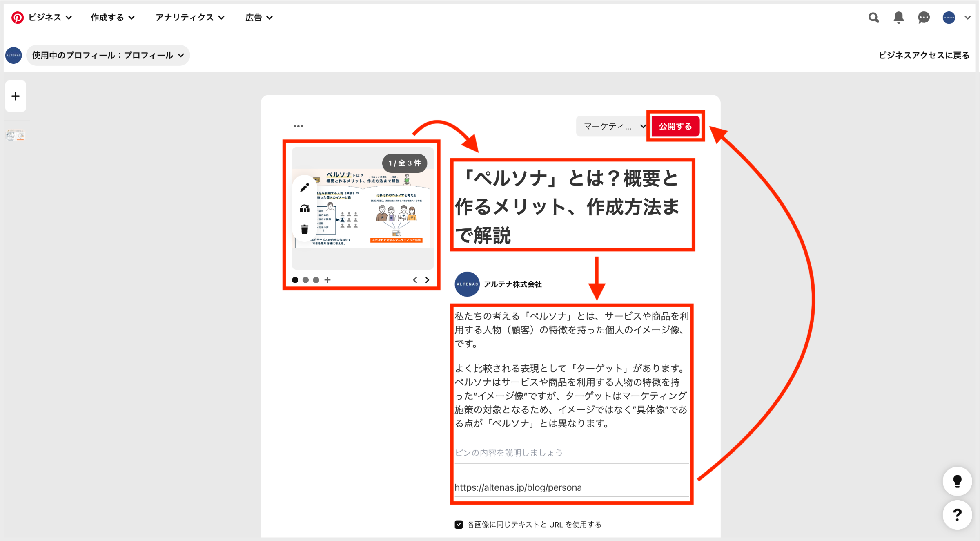This screenshot has height=541, width=980.
Task: Delete the image with trash icon
Action: click(x=305, y=229)
